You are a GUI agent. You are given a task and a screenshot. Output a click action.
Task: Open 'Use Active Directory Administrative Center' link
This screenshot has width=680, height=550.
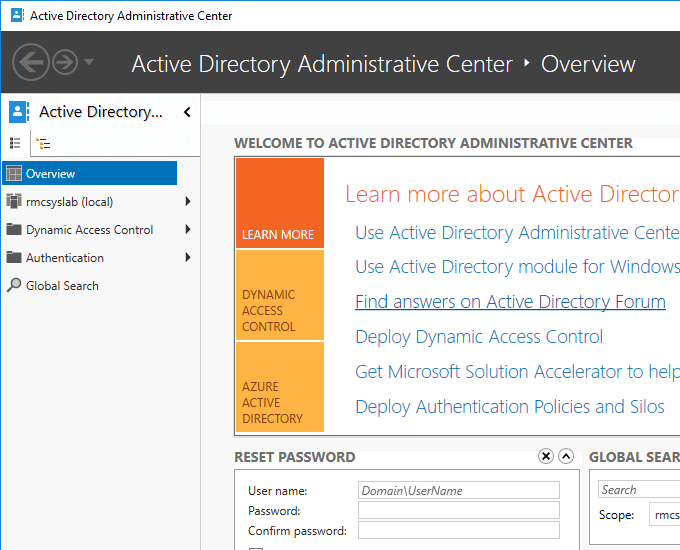point(517,233)
